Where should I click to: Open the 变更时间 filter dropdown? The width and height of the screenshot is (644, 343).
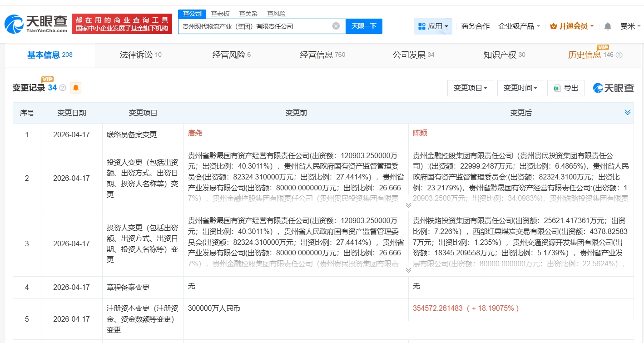(520, 88)
